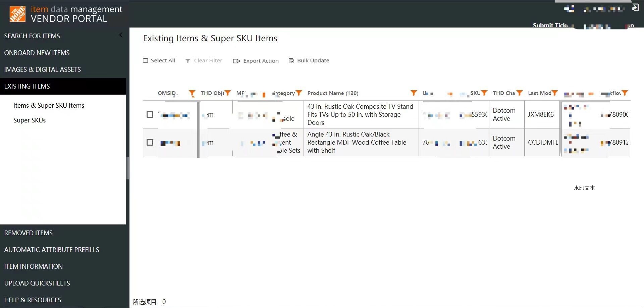Viewport: 644px width, 308px height.
Task: Expand the Removed Items menu
Action: tap(29, 233)
